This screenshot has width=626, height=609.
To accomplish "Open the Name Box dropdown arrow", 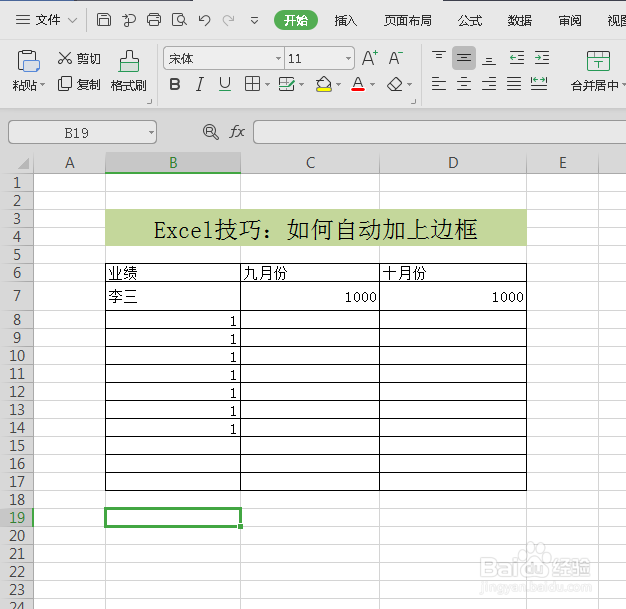I will pyautogui.click(x=151, y=133).
